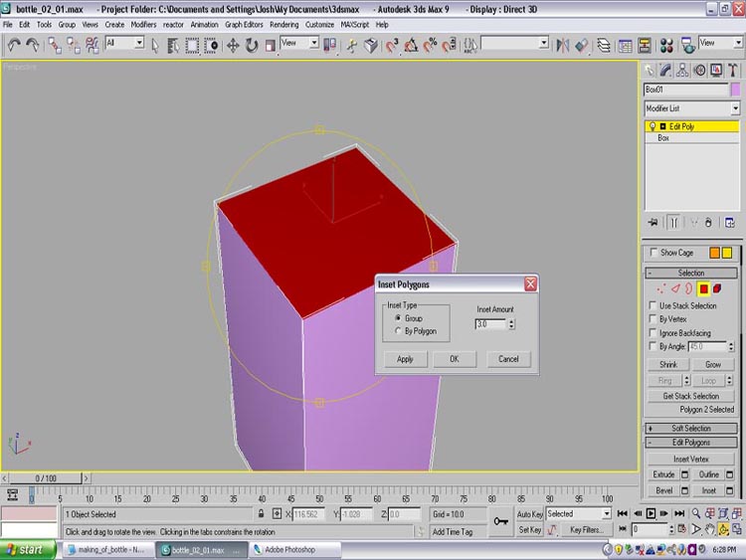Open the Modify command panel tab
The width and height of the screenshot is (746, 560).
pyautogui.click(x=666, y=70)
